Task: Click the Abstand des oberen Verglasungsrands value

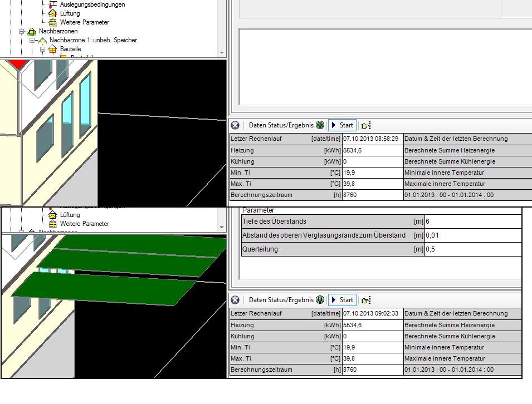Action: 472,235
